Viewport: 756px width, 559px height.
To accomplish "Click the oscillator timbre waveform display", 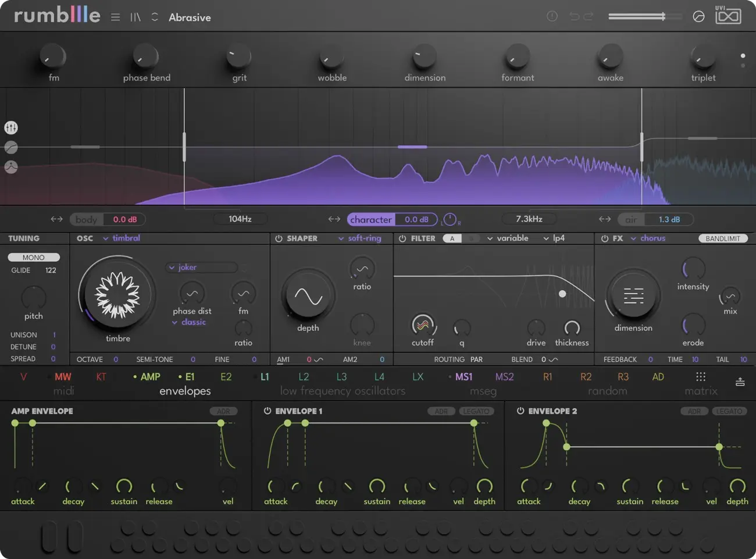I will click(117, 295).
